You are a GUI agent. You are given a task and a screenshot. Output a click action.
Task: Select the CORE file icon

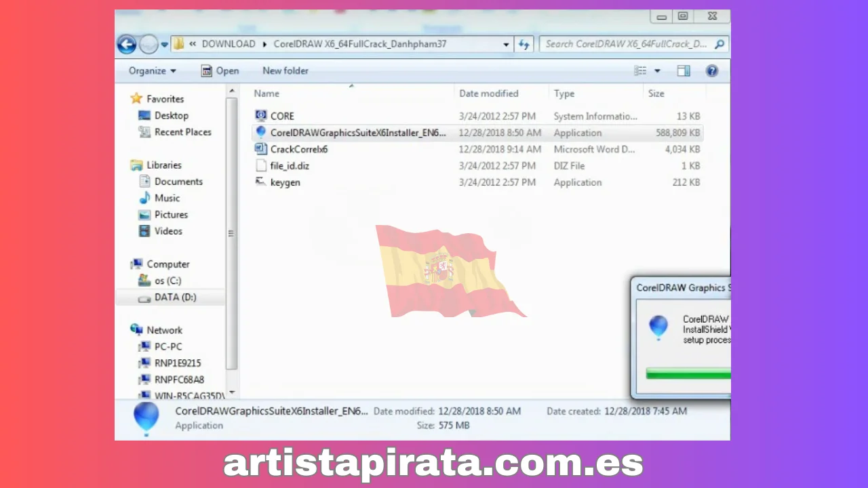pyautogui.click(x=261, y=116)
